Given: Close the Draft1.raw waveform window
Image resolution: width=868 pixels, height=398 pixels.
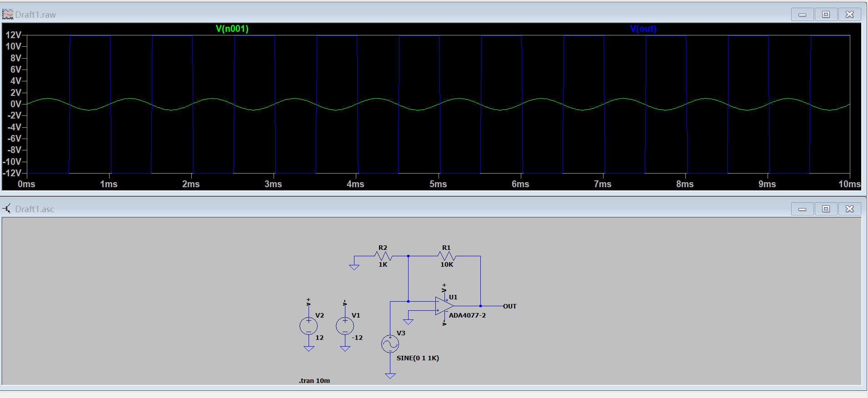Looking at the screenshot, I should [849, 15].
